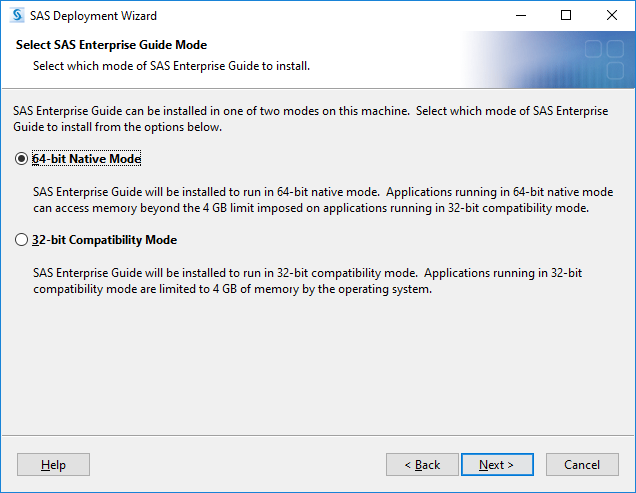Click the intro paragraph about two modes
This screenshot has height=493, width=636.
point(311,119)
